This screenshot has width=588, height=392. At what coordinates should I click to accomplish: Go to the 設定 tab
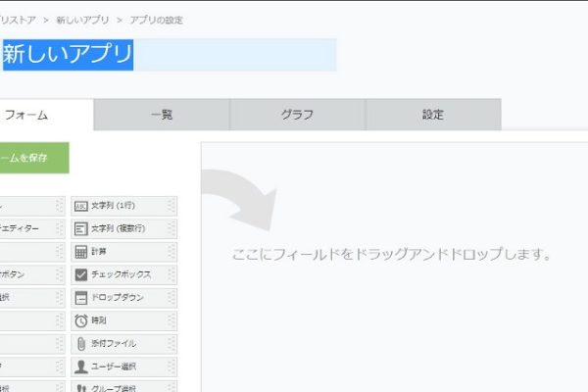[433, 115]
